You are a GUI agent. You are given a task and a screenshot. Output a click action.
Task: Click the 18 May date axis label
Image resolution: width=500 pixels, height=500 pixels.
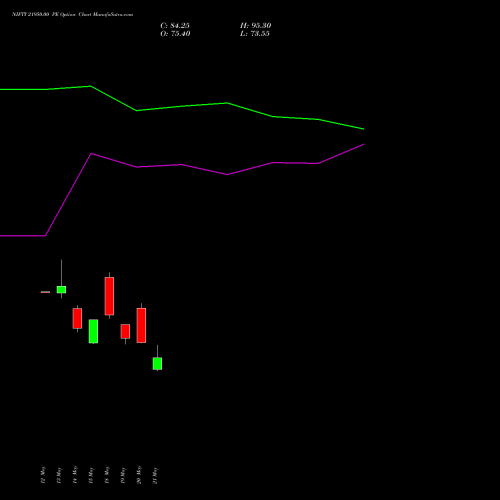click(x=107, y=475)
